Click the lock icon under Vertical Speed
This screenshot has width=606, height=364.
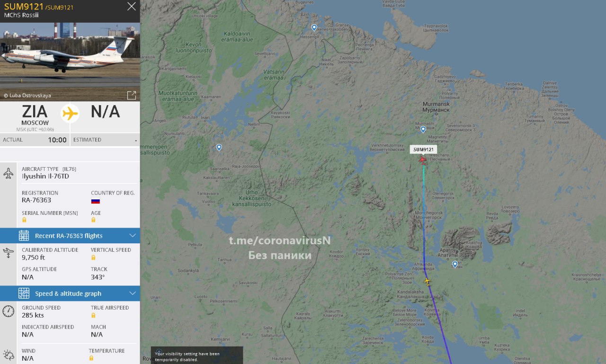pyautogui.click(x=93, y=257)
